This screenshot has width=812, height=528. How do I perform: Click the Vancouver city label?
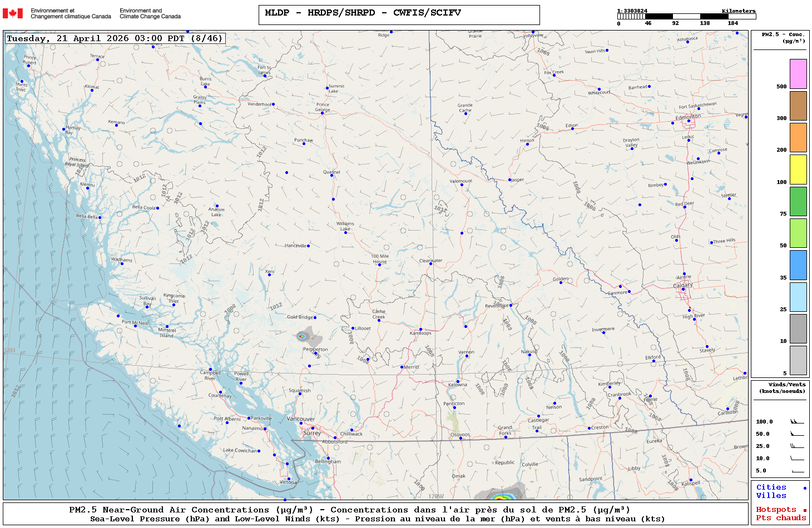tap(300, 419)
